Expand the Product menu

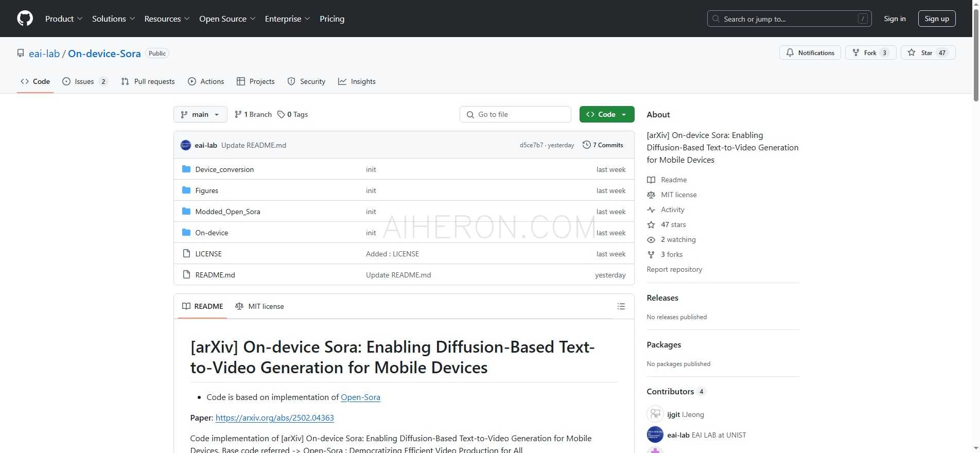click(64, 19)
